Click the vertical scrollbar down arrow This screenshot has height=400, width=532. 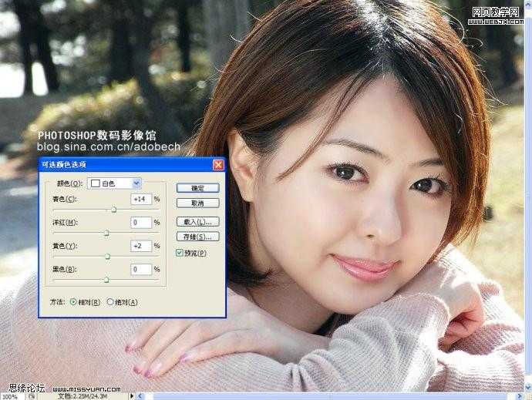pyautogui.click(x=528, y=388)
